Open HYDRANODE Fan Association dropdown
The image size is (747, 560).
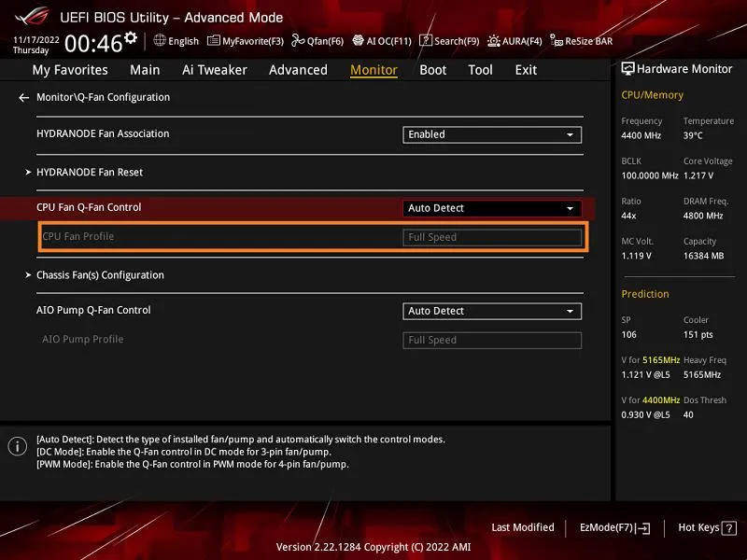click(492, 134)
